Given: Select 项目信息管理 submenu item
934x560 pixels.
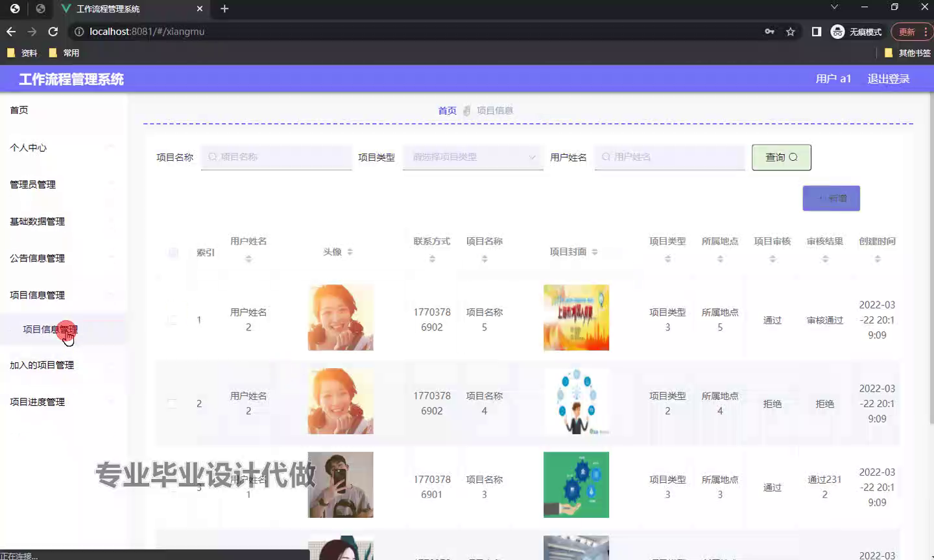Looking at the screenshot, I should click(63, 329).
